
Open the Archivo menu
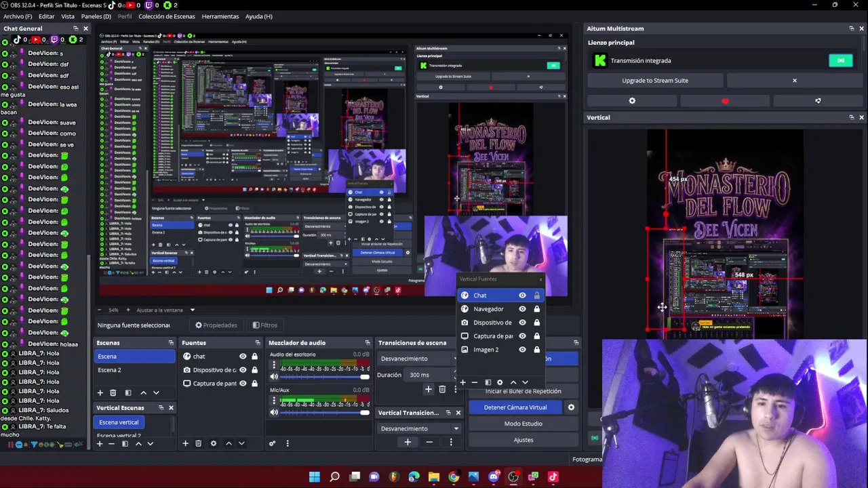tap(18, 16)
